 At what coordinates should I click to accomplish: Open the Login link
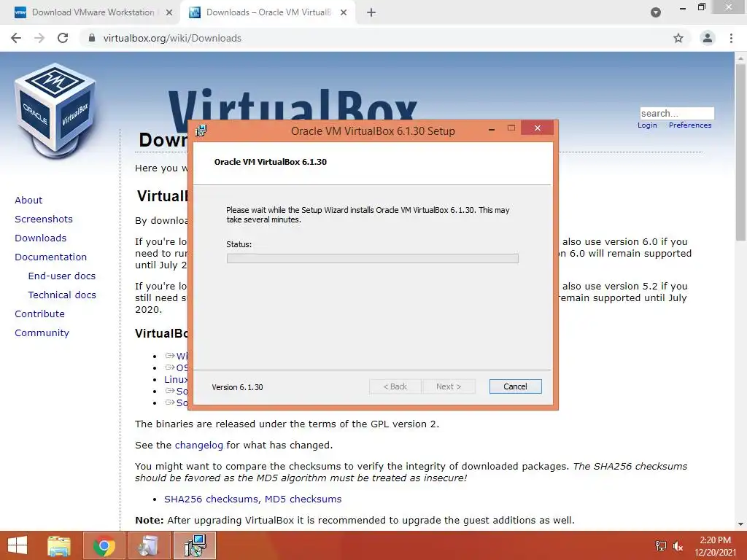tap(647, 125)
